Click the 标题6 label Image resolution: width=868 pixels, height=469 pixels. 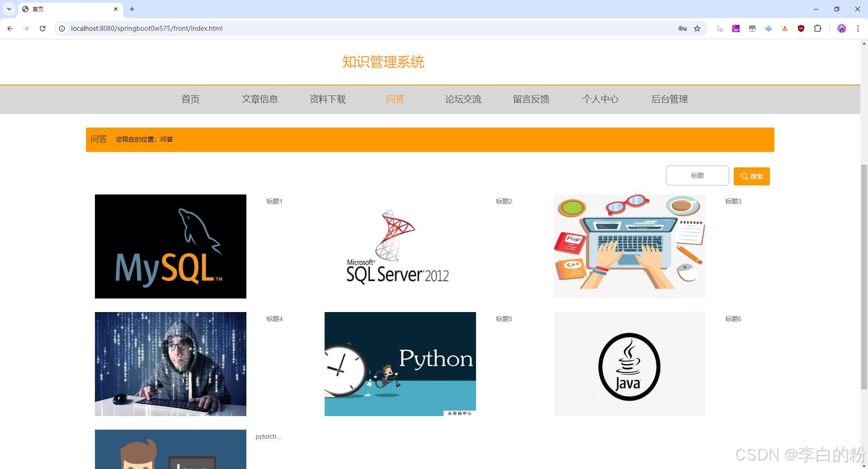[x=733, y=319]
